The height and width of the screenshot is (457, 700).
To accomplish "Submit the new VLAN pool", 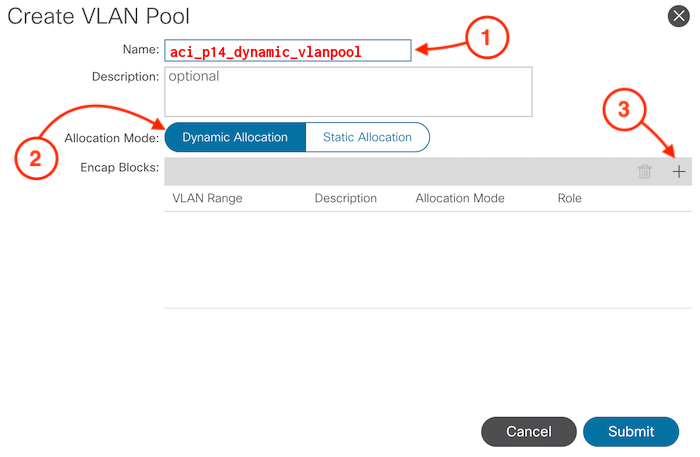I will (x=631, y=431).
